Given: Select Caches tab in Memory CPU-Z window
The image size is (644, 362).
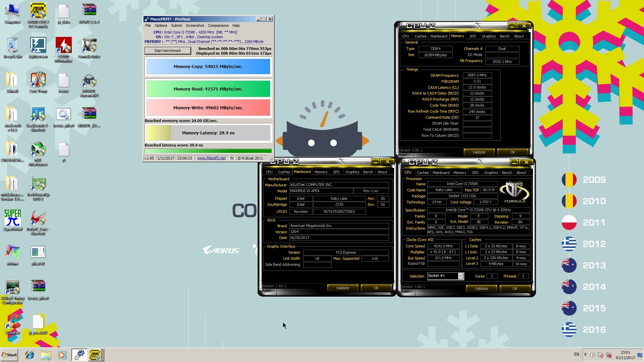Looking at the screenshot, I should click(x=420, y=36).
